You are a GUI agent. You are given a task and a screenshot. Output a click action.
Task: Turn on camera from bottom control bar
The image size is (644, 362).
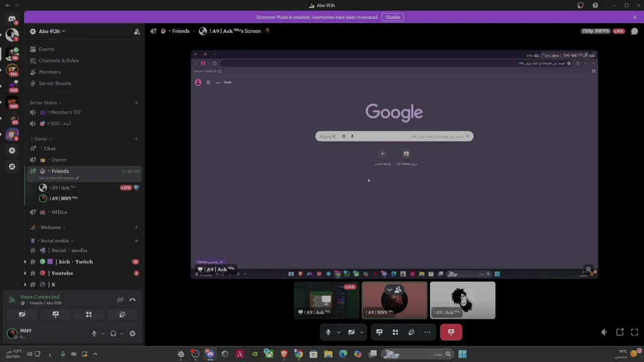(x=351, y=332)
